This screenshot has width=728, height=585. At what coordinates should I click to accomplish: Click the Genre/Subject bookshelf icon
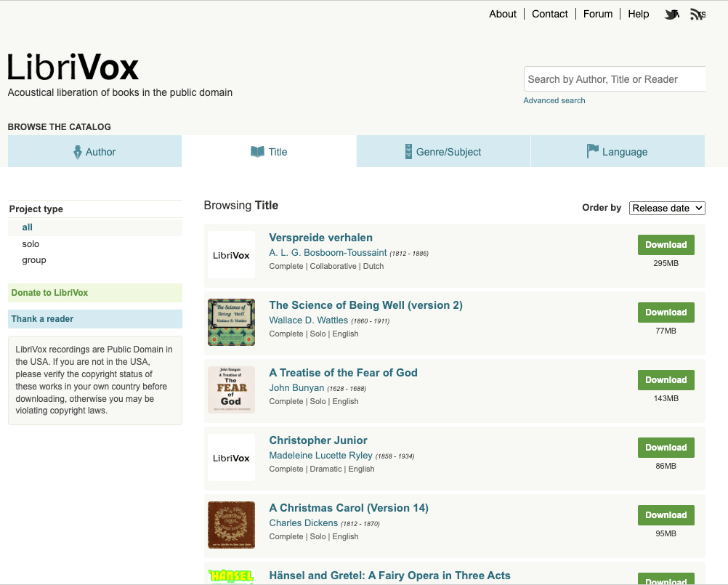tap(408, 152)
